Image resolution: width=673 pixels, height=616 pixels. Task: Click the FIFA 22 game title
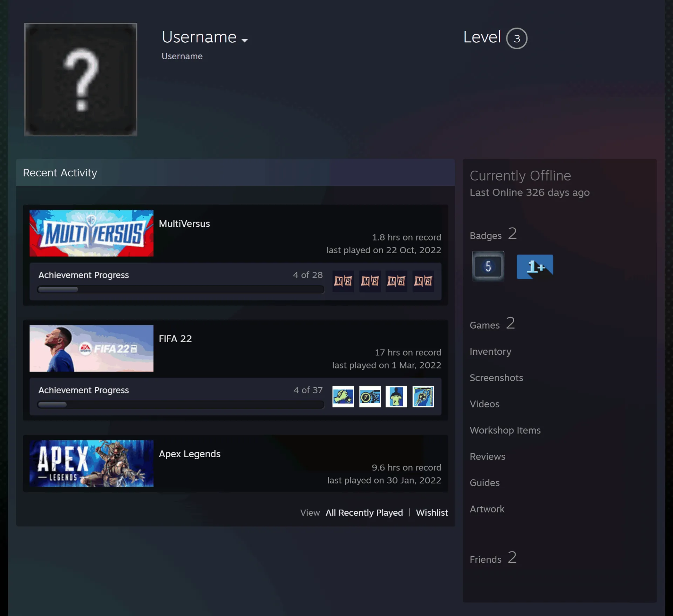[x=175, y=339]
